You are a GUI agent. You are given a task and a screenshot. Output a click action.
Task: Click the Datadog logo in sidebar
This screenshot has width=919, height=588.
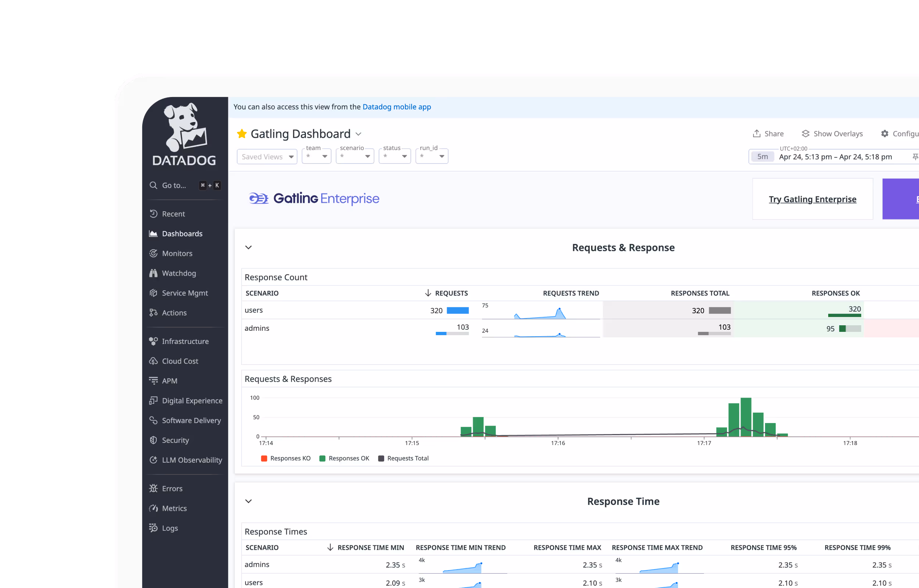tap(185, 134)
